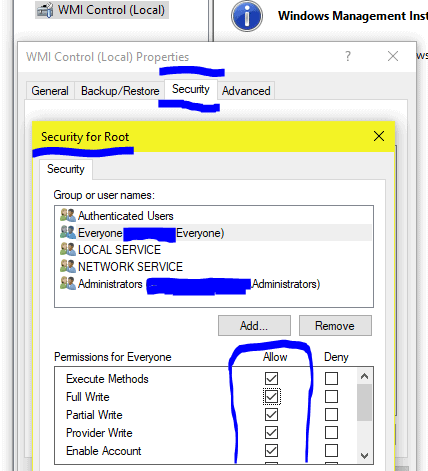Select LOCAL SERVICE in the list

point(213,250)
